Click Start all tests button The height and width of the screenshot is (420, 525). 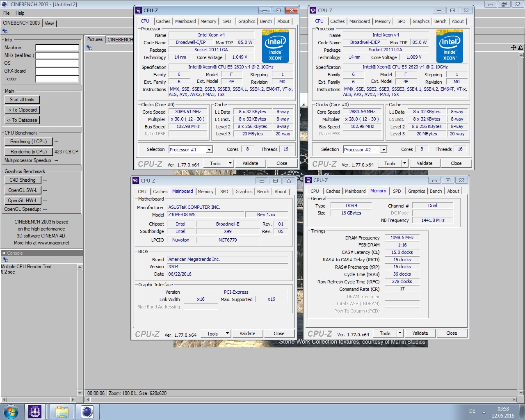pyautogui.click(x=22, y=100)
